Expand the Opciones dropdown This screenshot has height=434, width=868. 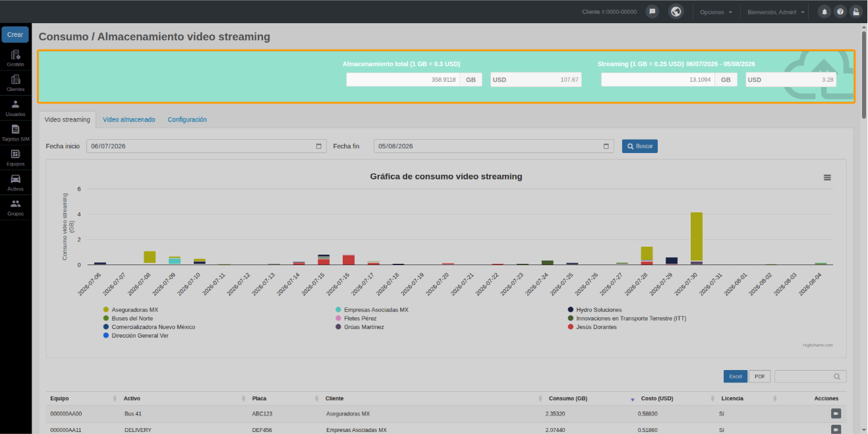point(716,12)
